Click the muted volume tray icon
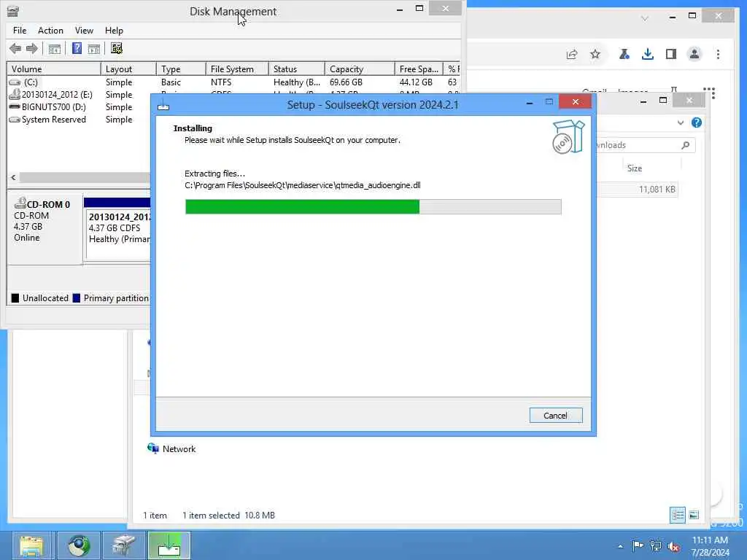Screen dimensions: 747x560 pos(673,547)
